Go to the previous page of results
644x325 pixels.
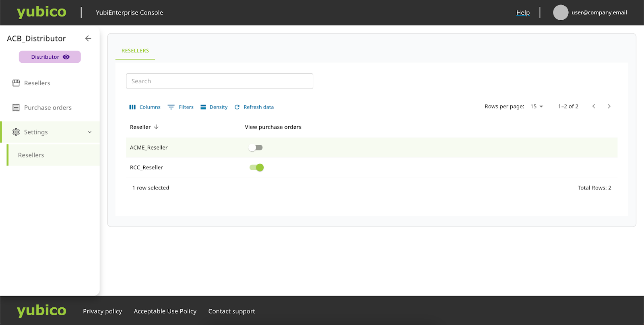pyautogui.click(x=594, y=106)
